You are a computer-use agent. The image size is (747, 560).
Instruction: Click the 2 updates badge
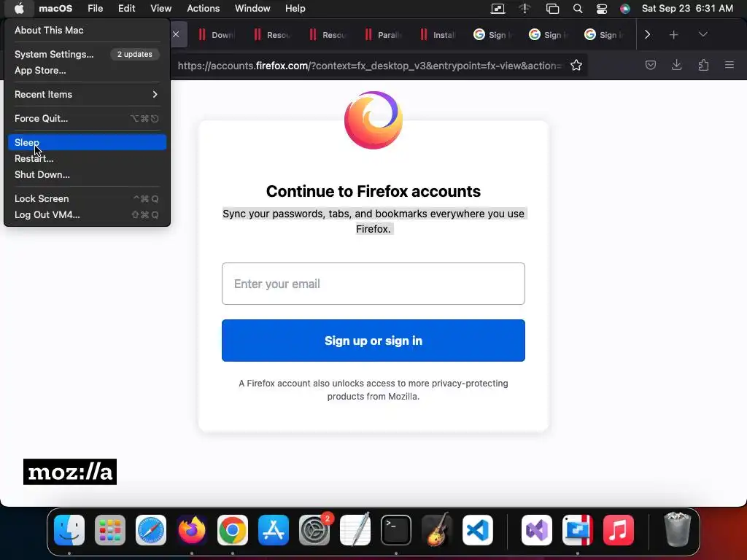pos(135,54)
